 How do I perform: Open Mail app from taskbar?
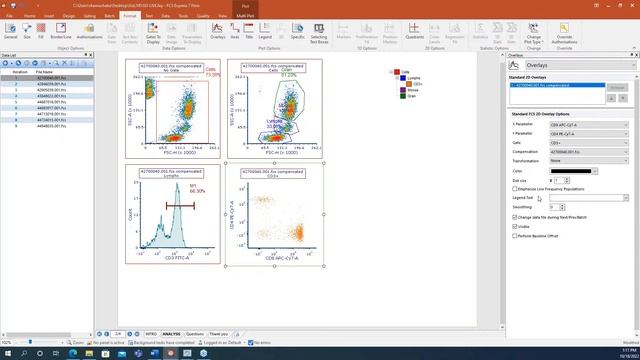point(122,353)
